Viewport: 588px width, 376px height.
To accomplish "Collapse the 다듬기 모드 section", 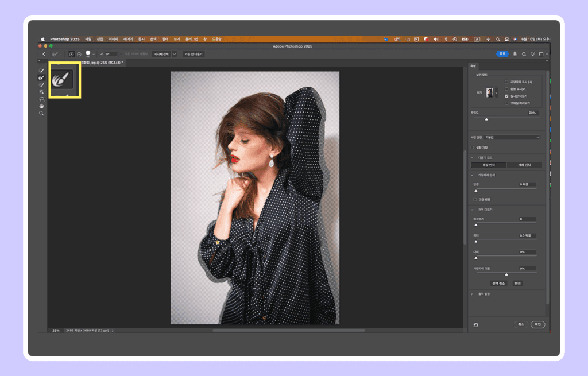I will click(472, 157).
